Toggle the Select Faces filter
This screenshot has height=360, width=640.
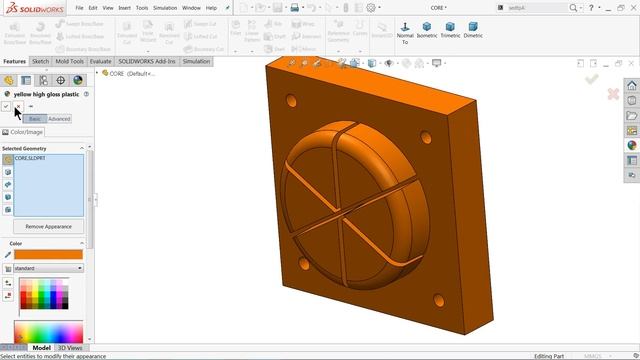click(x=7, y=172)
